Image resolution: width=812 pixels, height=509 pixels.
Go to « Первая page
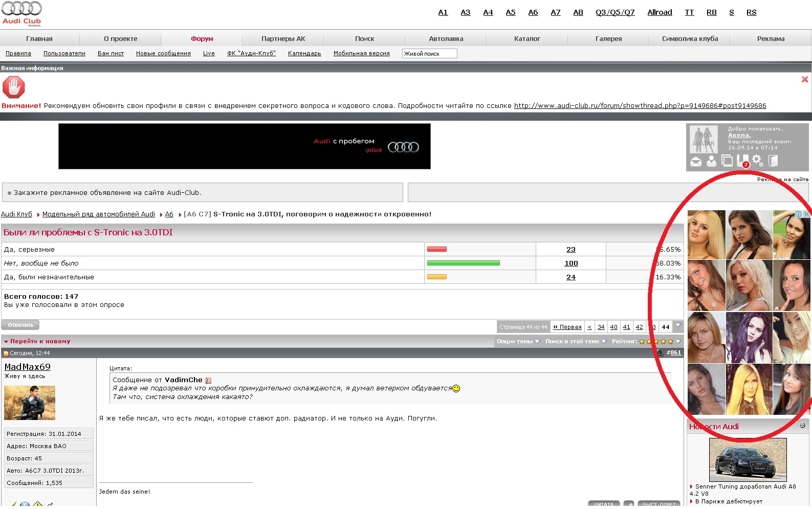(x=567, y=327)
